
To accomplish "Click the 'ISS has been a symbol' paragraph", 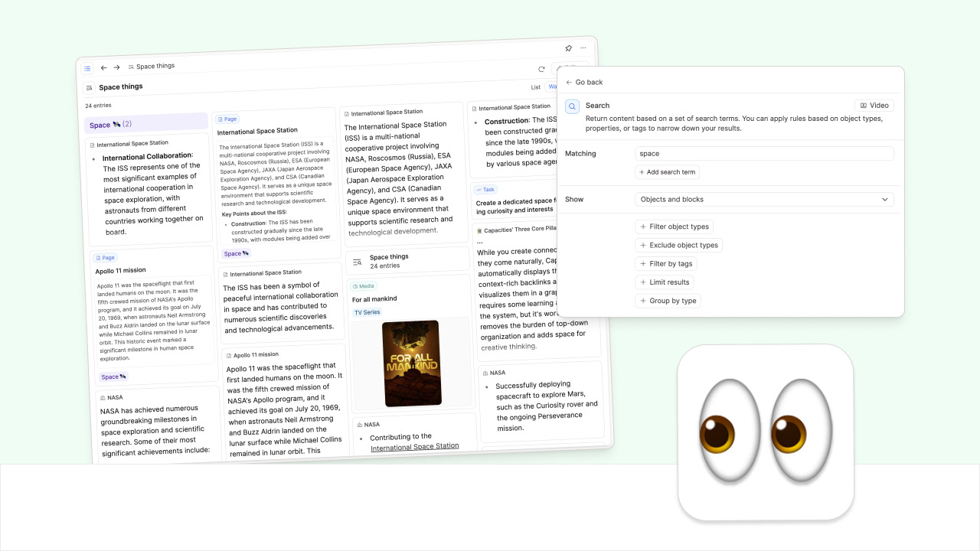I will coord(280,308).
